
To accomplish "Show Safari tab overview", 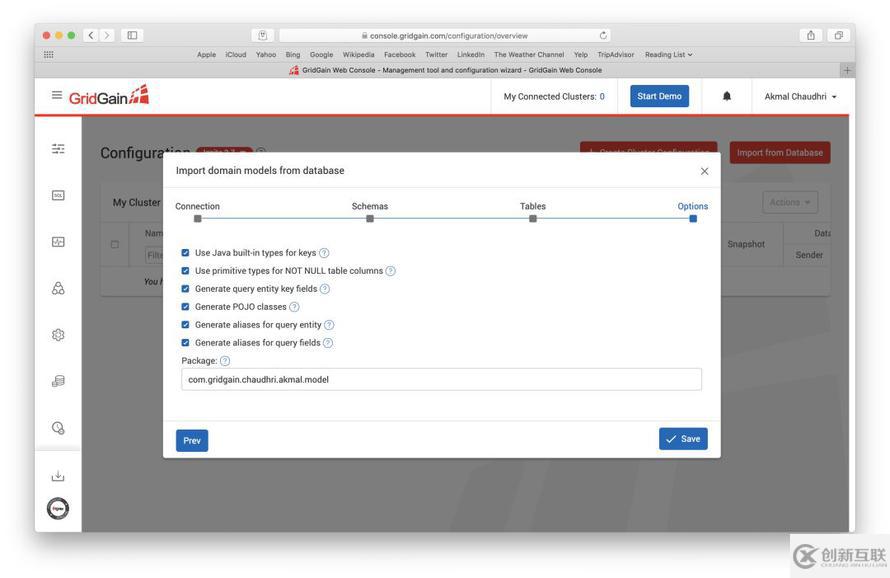I will point(838,35).
